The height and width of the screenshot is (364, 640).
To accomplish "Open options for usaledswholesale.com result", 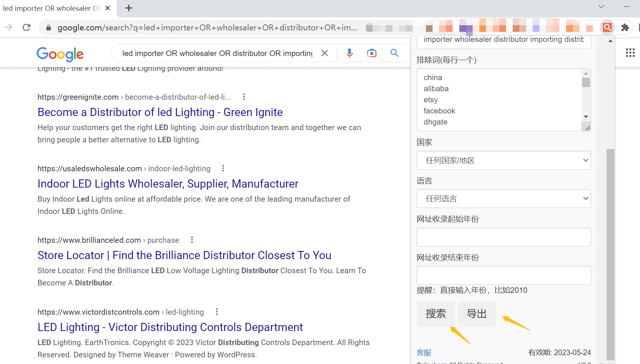I will tap(223, 168).
